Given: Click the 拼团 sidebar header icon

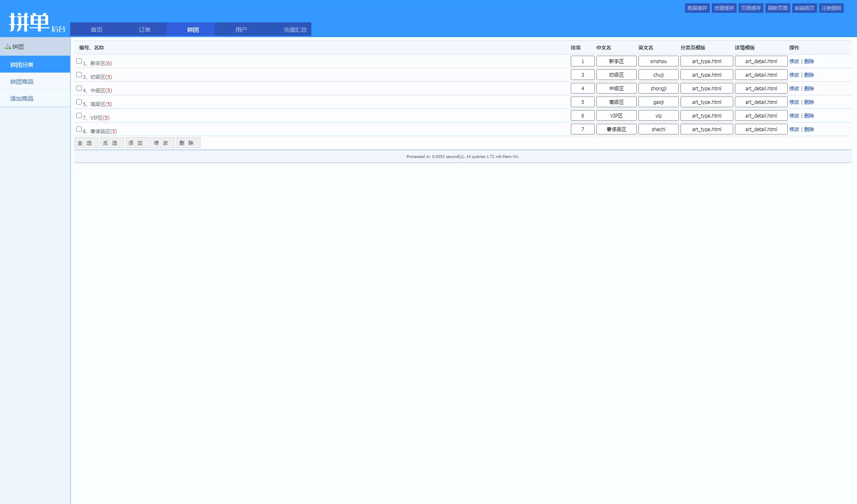Looking at the screenshot, I should coord(7,47).
